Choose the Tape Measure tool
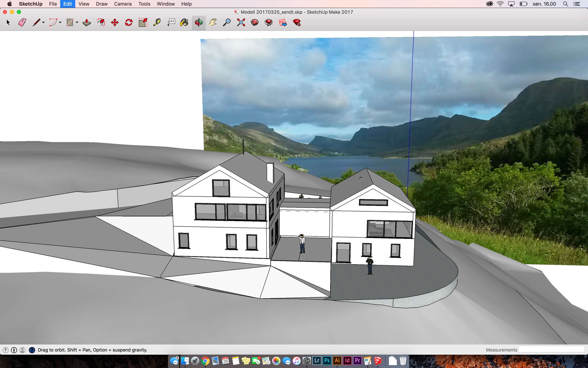 click(x=157, y=23)
